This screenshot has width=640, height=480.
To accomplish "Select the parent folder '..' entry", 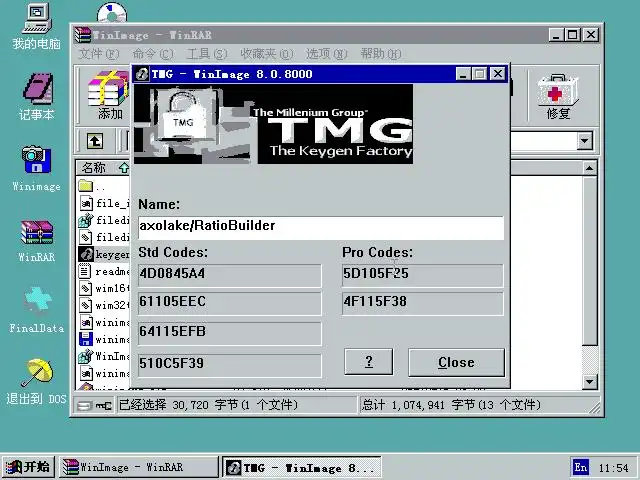I will [92, 187].
